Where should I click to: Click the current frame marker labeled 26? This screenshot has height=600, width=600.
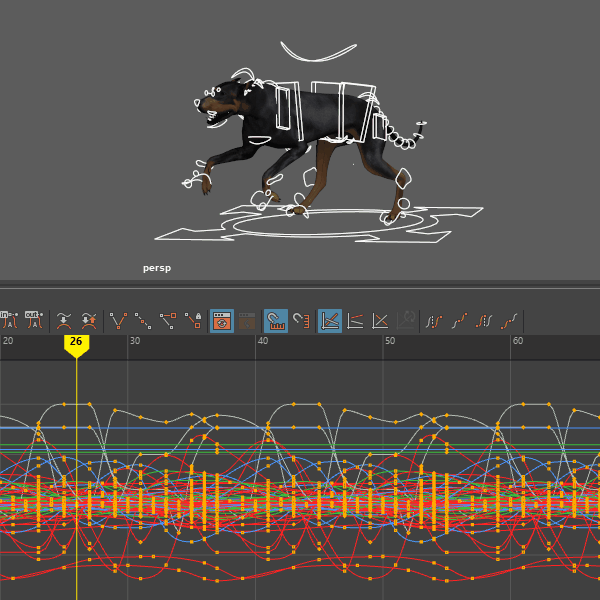[77, 345]
